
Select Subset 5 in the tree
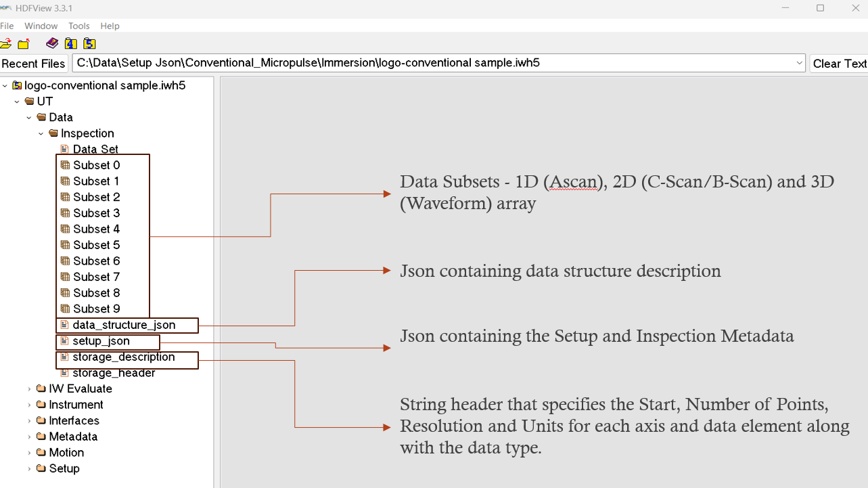97,245
